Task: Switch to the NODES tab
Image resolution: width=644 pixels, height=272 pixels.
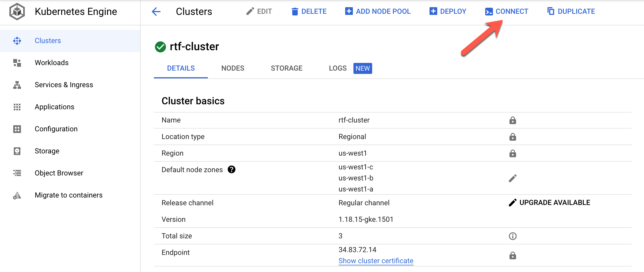Action: [x=233, y=68]
